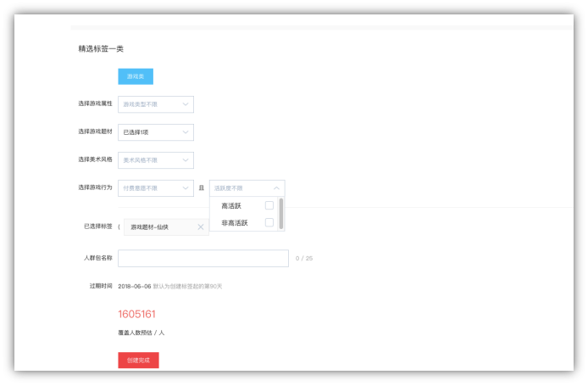Focus the 人群包名称 text input field
The width and height of the screenshot is (588, 386).
coord(203,258)
